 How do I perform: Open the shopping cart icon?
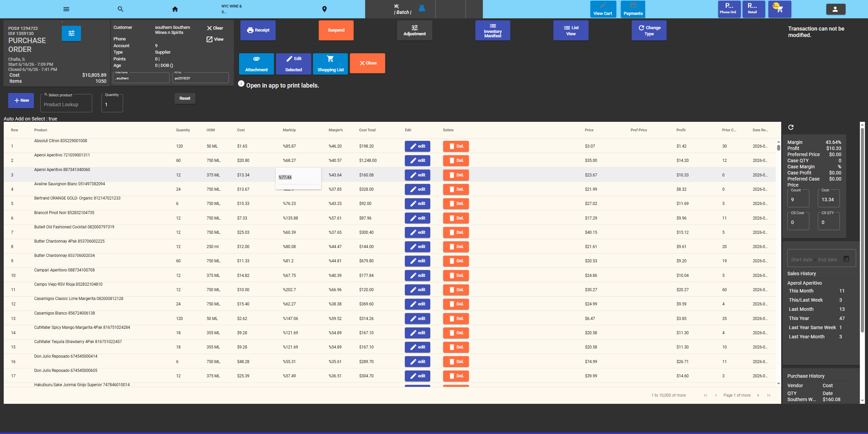[x=780, y=9]
